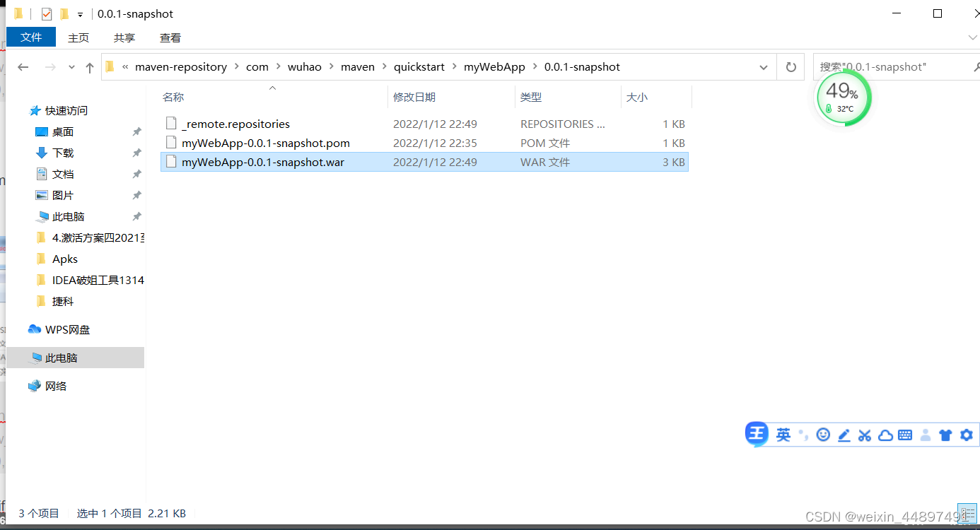
Task: Open the Customize Quick Access Toolbar dropdown
Action: click(x=80, y=14)
